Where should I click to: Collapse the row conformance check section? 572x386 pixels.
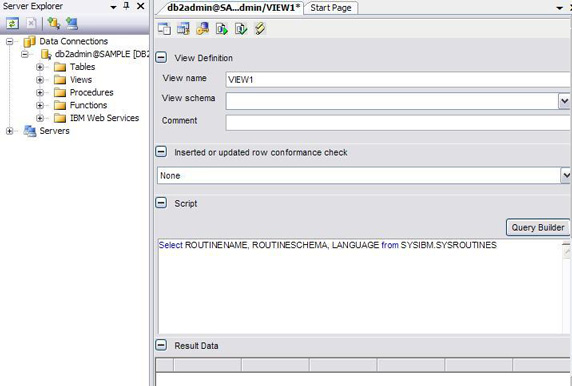(x=161, y=151)
